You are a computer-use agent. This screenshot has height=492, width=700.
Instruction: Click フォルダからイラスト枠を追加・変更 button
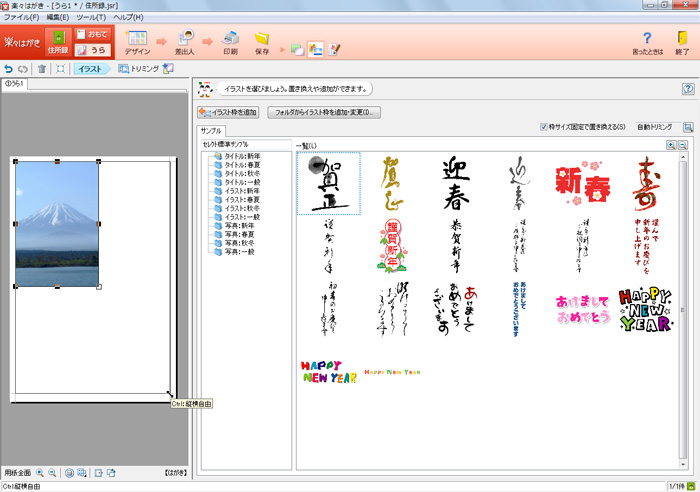(323, 112)
